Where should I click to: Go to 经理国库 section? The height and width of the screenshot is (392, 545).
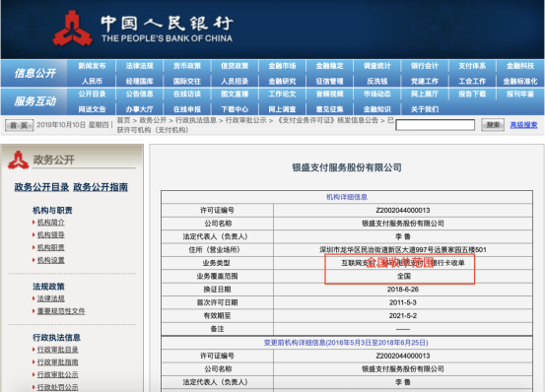(x=139, y=81)
